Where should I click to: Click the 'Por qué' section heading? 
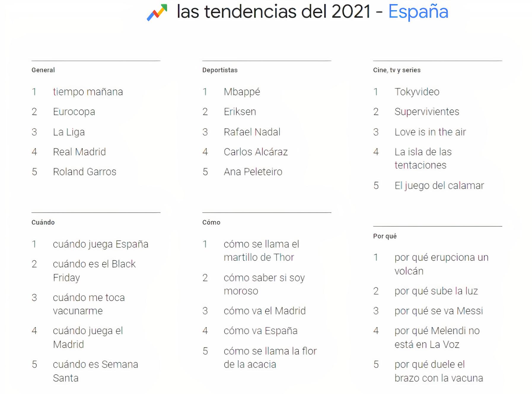coord(385,236)
